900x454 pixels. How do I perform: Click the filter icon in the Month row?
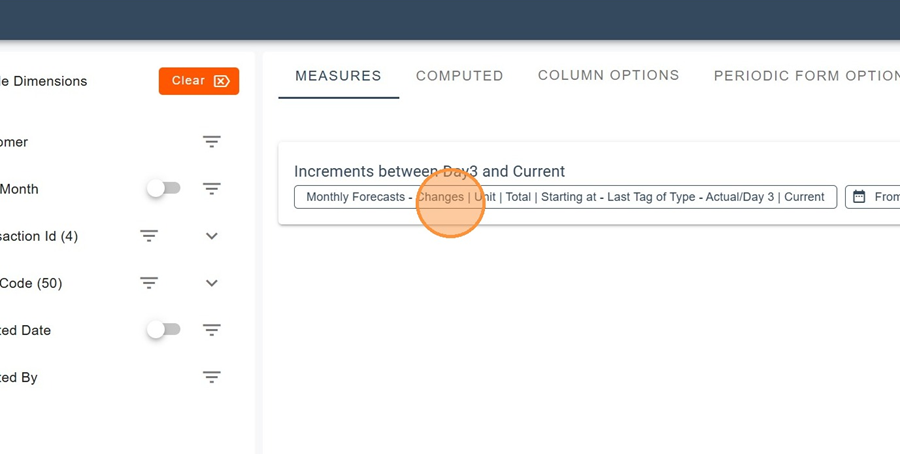point(211,189)
